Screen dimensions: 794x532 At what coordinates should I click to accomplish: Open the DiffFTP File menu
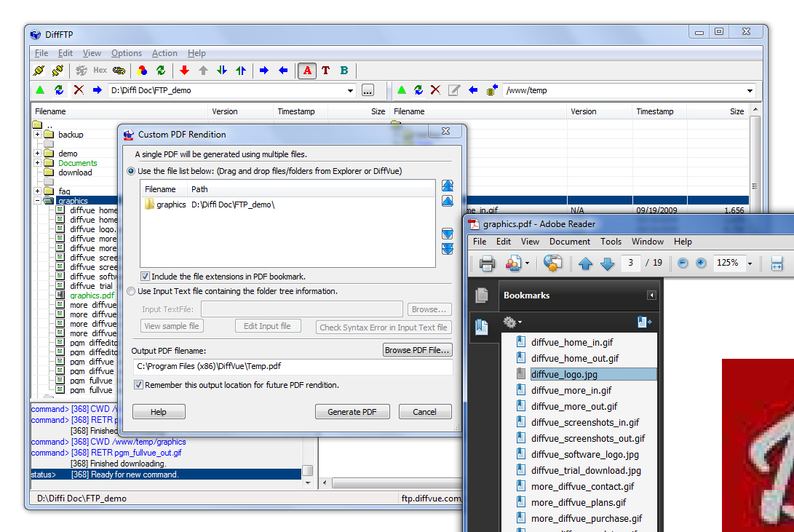click(x=41, y=53)
